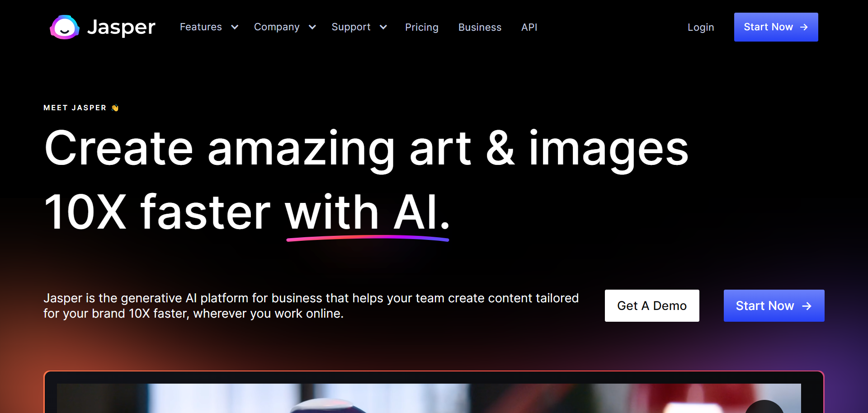Open the Features menu item

[201, 27]
